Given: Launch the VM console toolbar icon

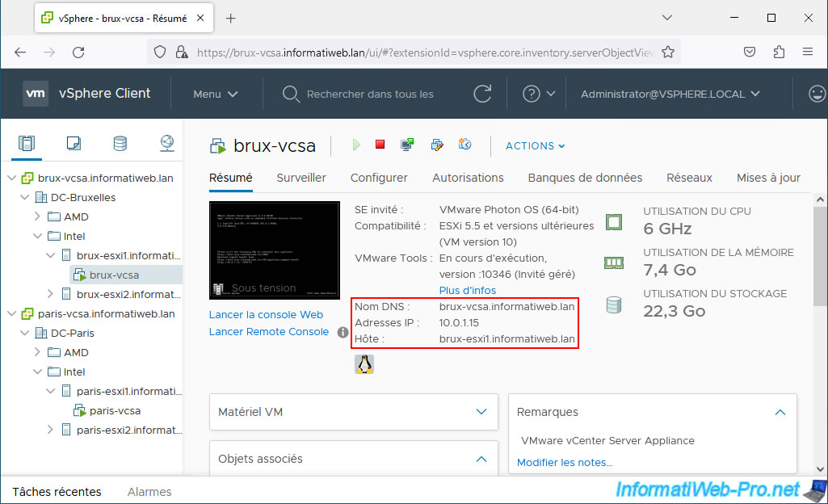Looking at the screenshot, I should coord(407,145).
